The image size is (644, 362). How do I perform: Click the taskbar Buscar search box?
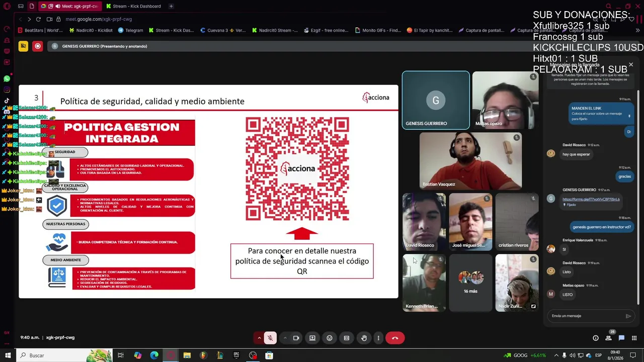pyautogui.click(x=64, y=355)
